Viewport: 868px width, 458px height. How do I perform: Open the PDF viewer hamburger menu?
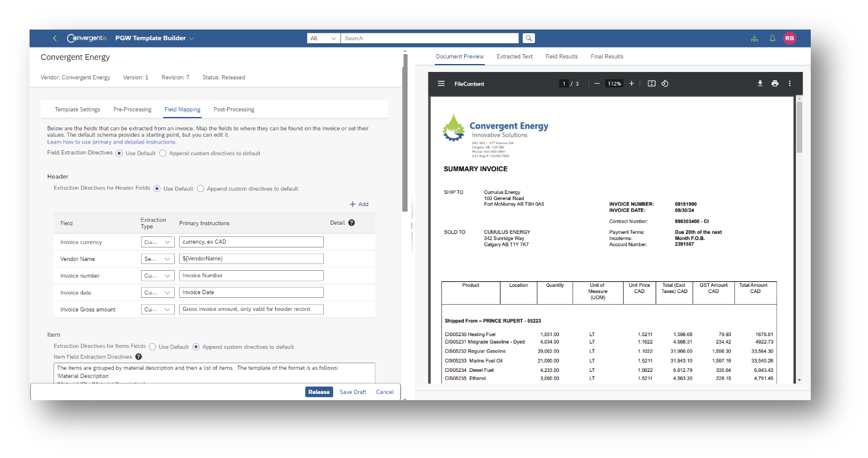pyautogui.click(x=441, y=83)
